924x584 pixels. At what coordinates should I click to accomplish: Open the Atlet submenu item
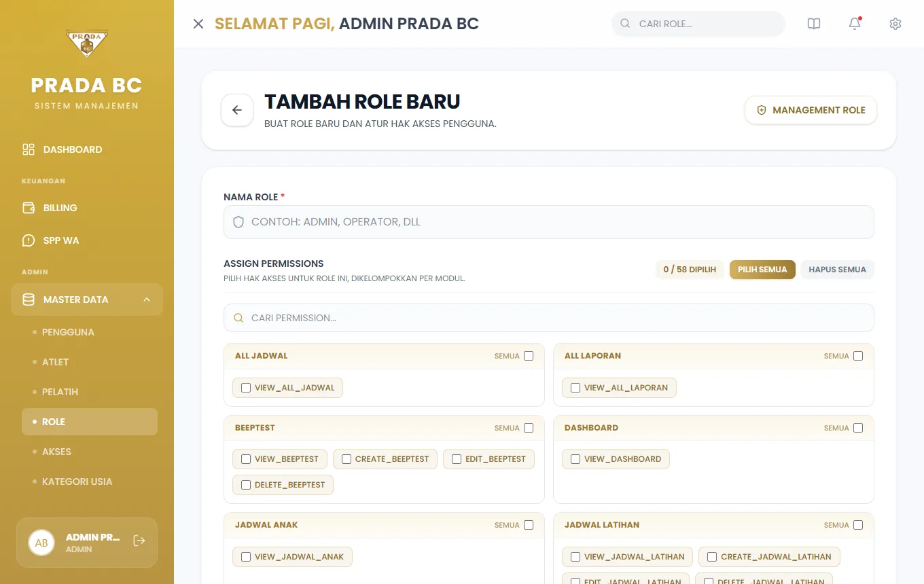click(90, 362)
